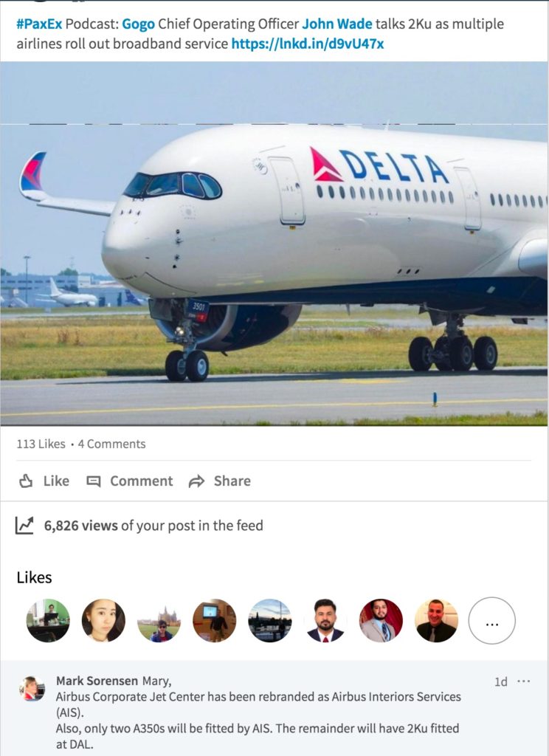Viewport: 549px width, 756px height.
Task: Open first liker's avatar at desk
Action: click(48, 620)
